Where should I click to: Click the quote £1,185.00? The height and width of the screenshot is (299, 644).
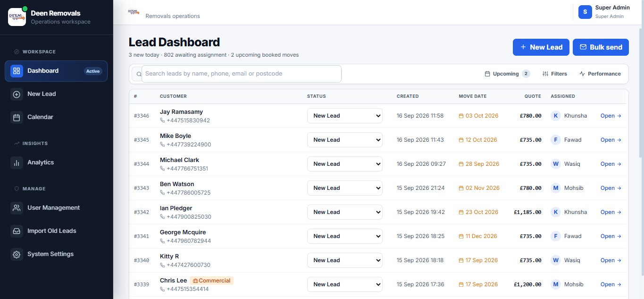pyautogui.click(x=527, y=212)
